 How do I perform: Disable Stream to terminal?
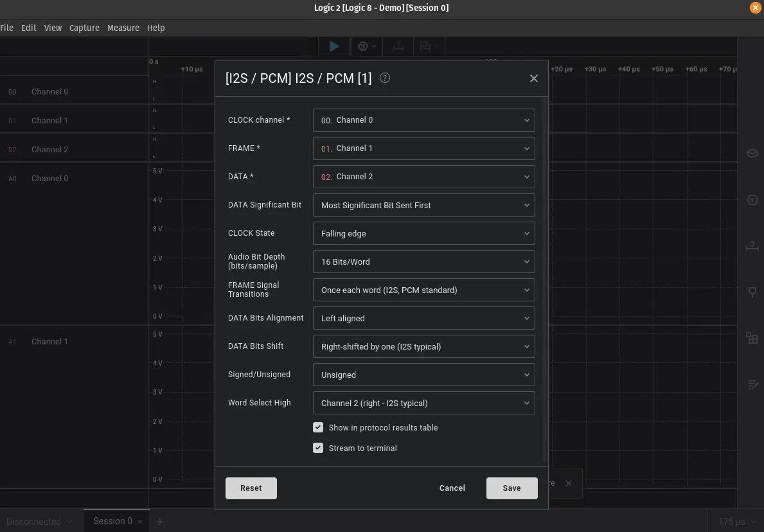(x=318, y=447)
